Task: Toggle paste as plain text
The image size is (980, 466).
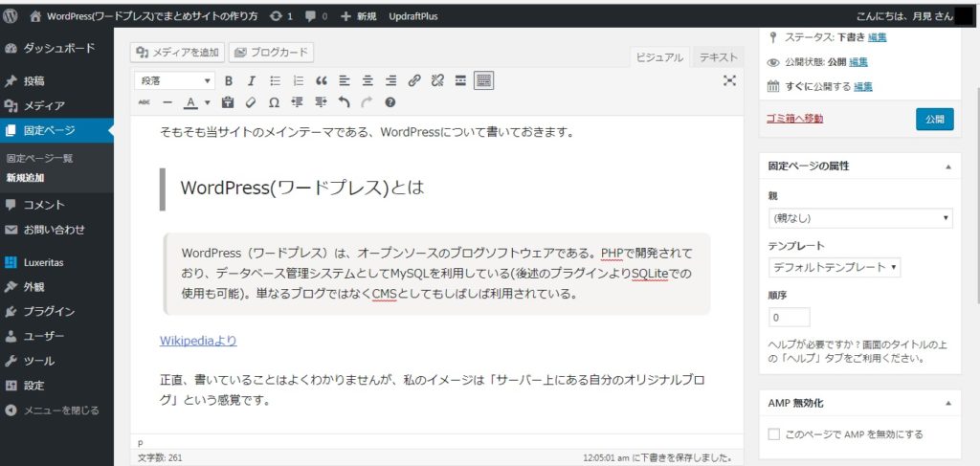Action: [228, 102]
